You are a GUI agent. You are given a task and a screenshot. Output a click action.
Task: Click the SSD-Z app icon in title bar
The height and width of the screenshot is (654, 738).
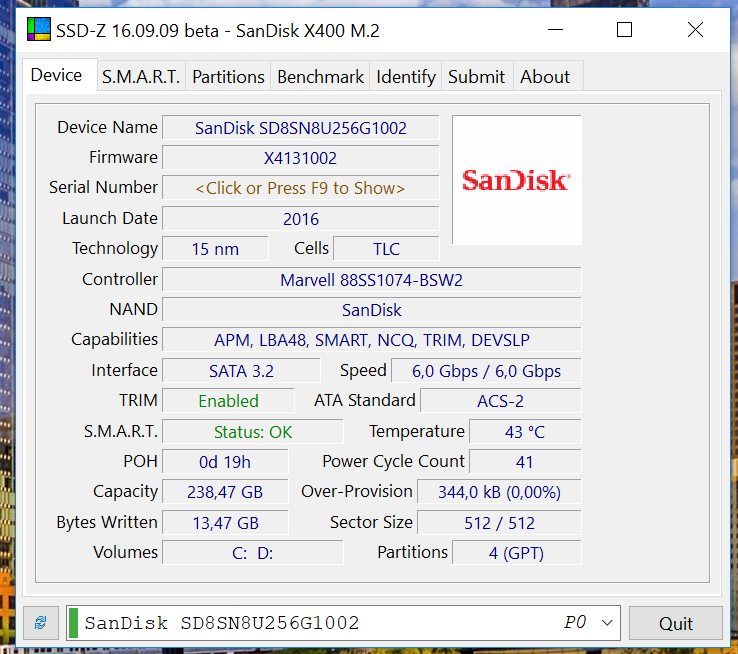pyautogui.click(x=39, y=29)
